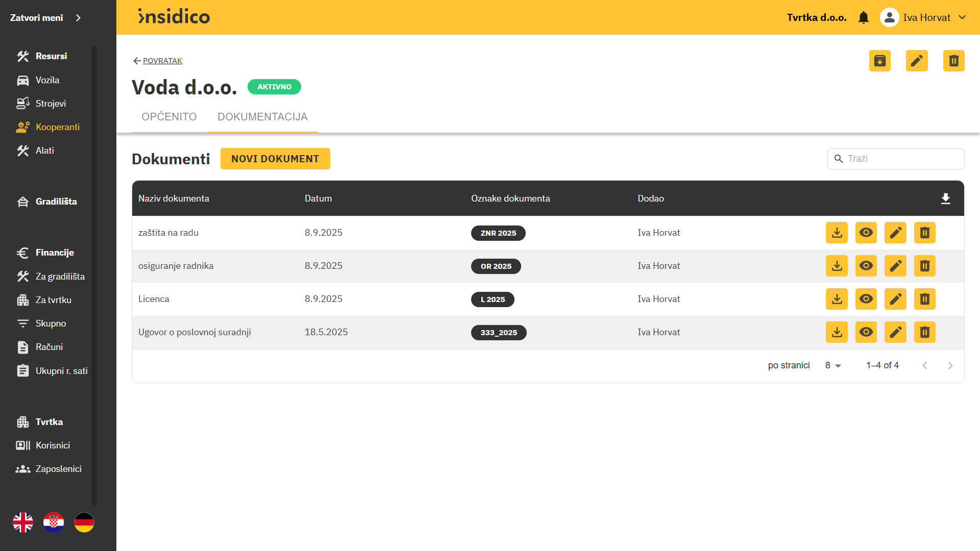
Task: Edit the osiguranje radnika document
Action: tap(895, 266)
